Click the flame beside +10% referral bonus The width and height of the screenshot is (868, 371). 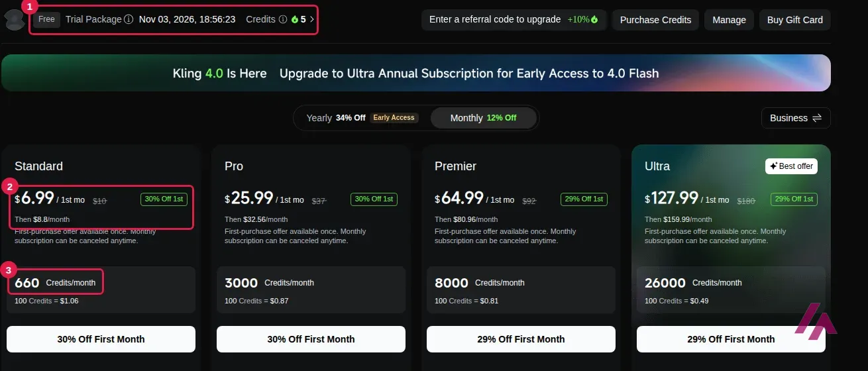coord(594,20)
